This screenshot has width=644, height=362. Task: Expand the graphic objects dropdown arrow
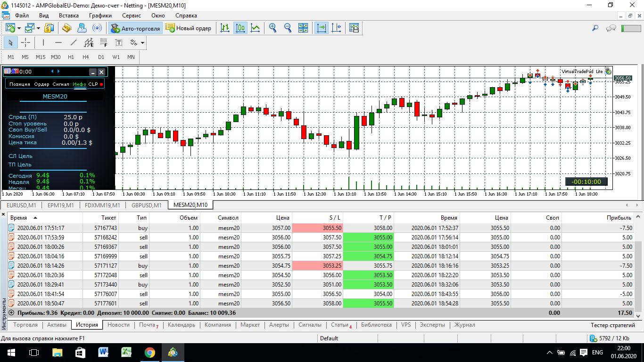pos(142,43)
